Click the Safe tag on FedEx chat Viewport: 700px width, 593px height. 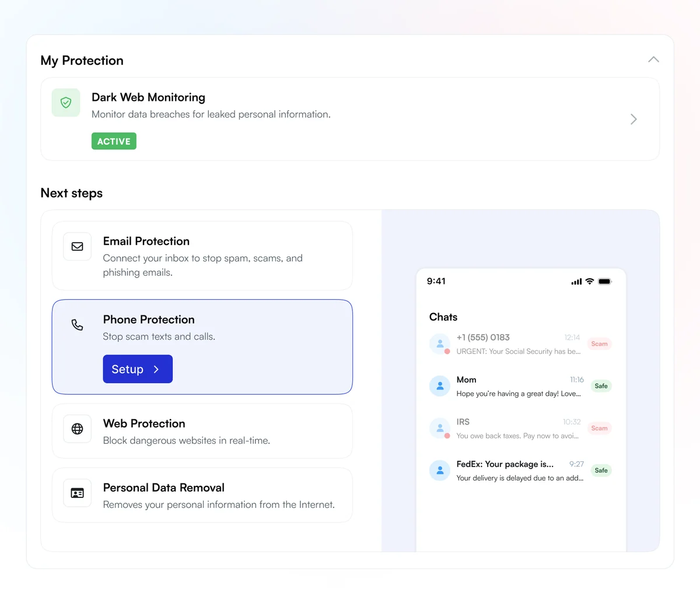(x=601, y=471)
